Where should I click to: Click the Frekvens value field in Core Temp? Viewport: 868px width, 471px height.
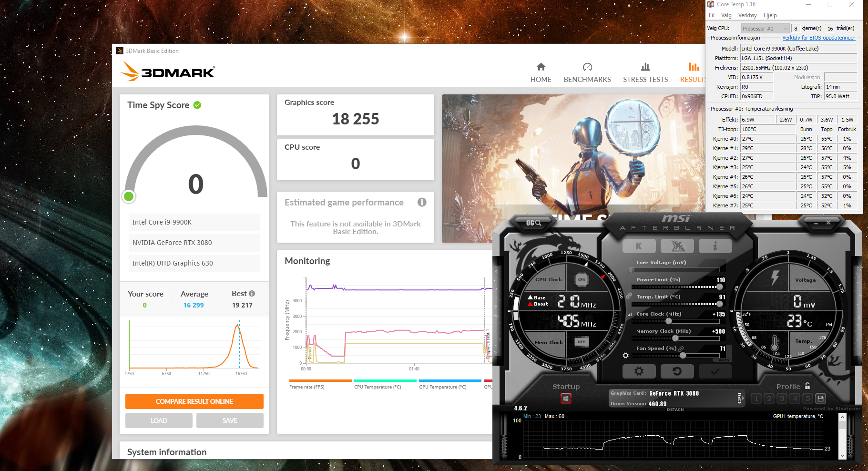pyautogui.click(x=798, y=68)
